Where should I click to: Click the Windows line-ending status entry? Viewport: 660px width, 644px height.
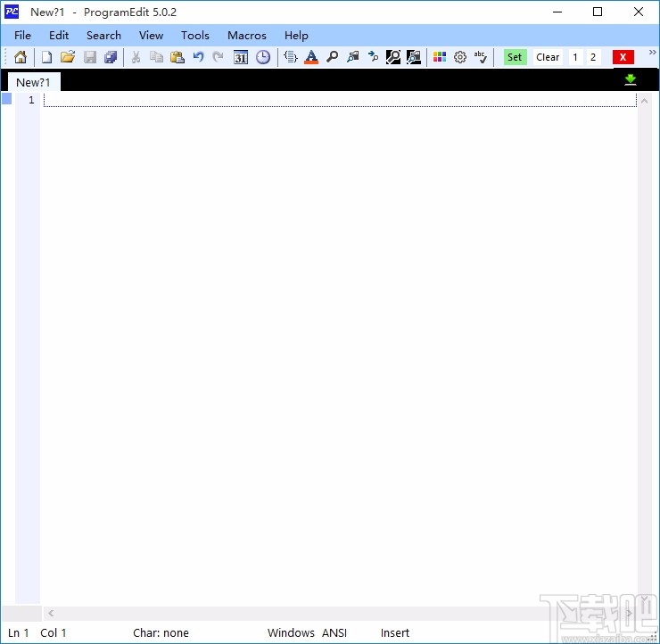tap(291, 632)
